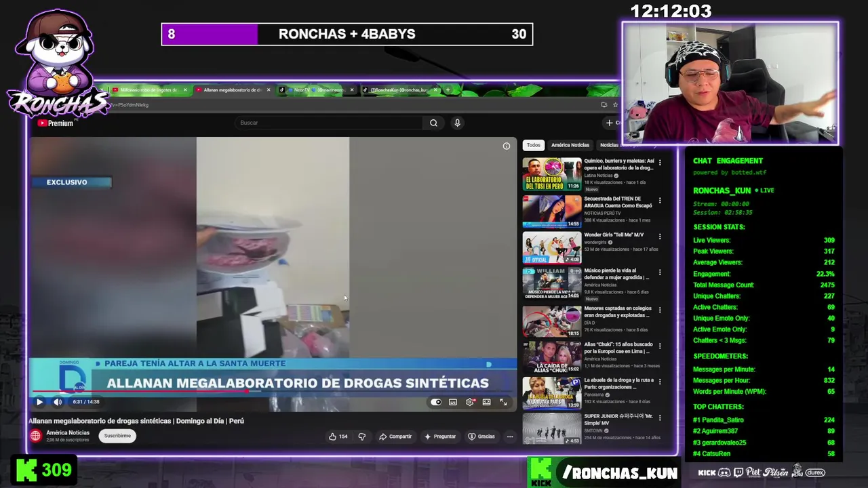Image resolution: width=868 pixels, height=488 pixels.
Task: Click the magnifying glass search button
Action: (x=433, y=123)
